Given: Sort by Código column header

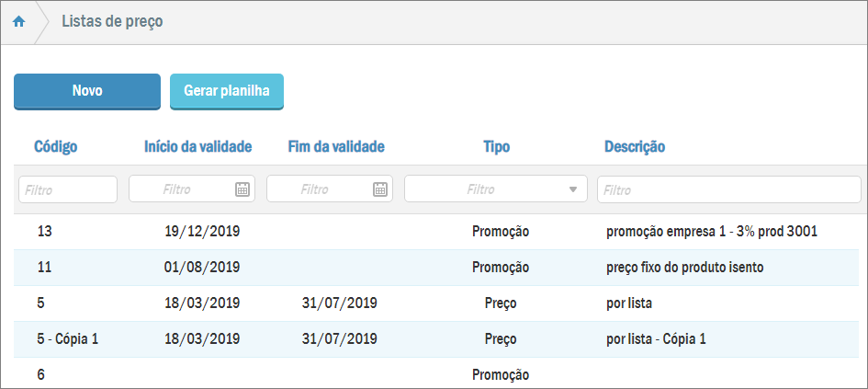Looking at the screenshot, I should click(56, 146).
